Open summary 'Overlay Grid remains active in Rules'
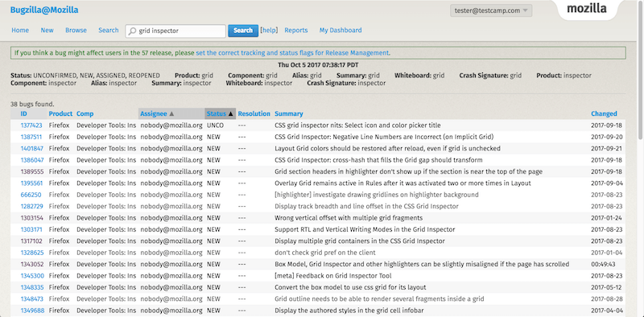Image resolution: width=644 pixels, height=317 pixels. pos(402,183)
